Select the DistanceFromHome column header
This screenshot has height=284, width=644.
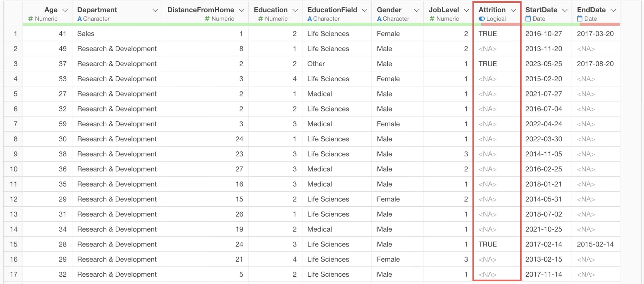[201, 10]
